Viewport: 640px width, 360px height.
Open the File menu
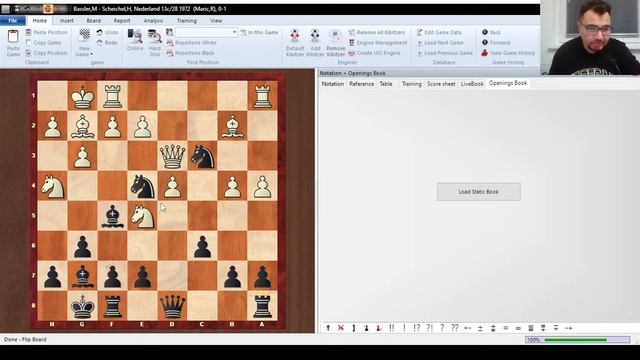[x=13, y=20]
